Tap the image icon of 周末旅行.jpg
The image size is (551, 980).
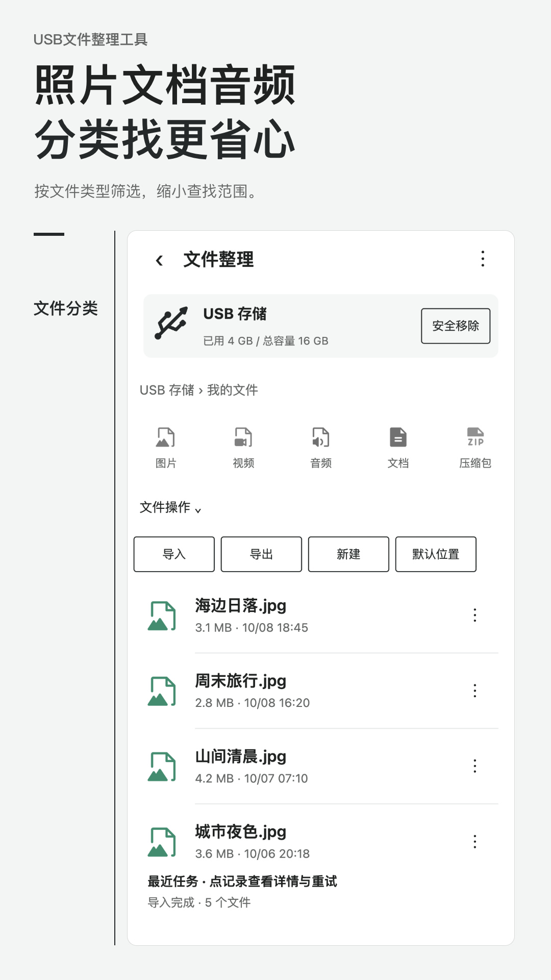tap(162, 692)
